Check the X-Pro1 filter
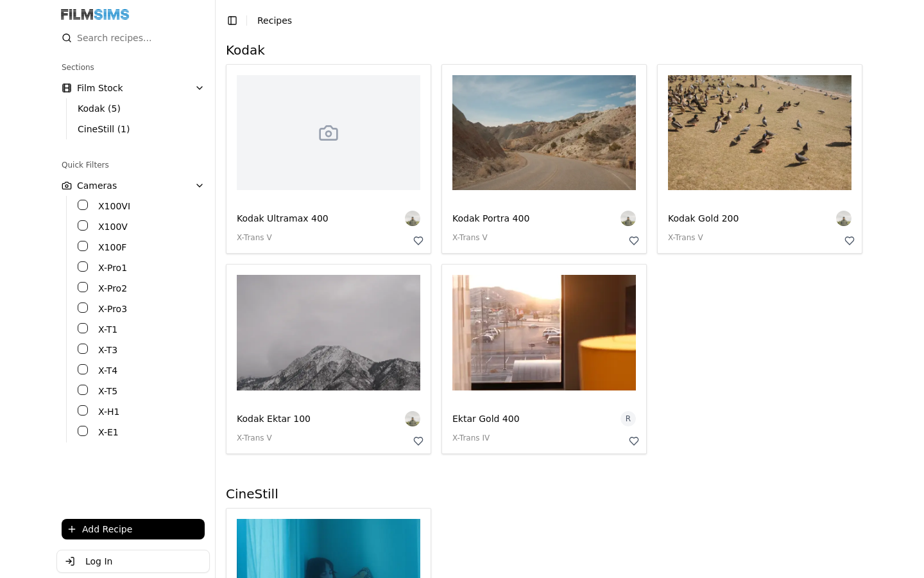The height and width of the screenshot is (578, 924). 83,267
